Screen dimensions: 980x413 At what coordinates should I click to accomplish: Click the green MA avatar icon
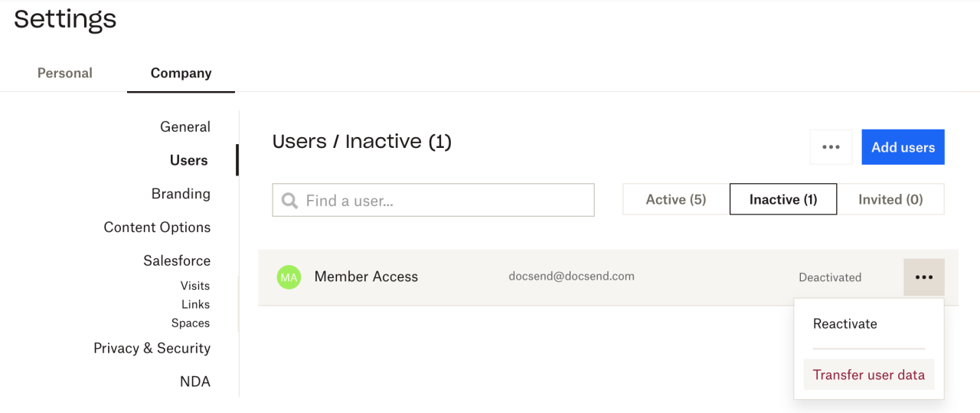(x=289, y=277)
